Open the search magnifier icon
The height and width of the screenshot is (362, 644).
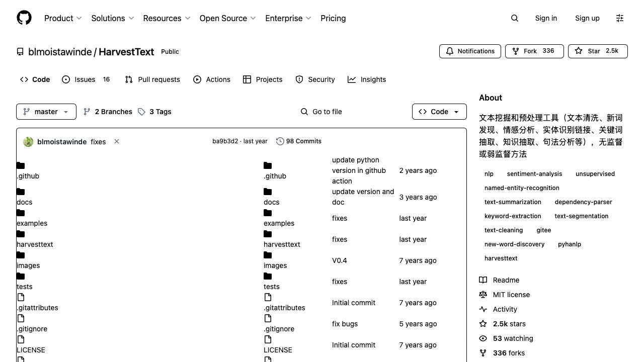[514, 18]
